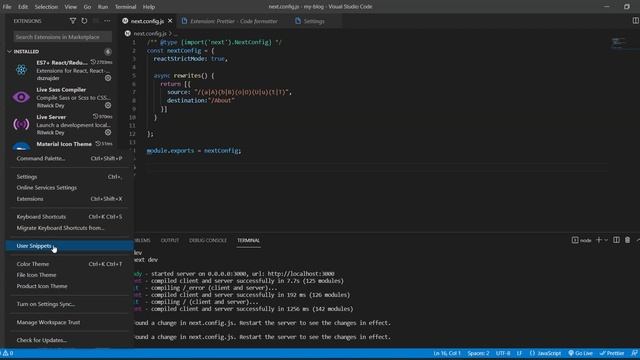Refresh the extensions list
The height and width of the screenshot is (360, 640).
pos(84,21)
